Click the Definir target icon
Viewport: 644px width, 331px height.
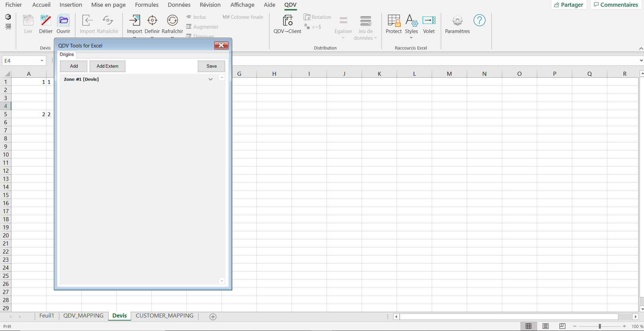[x=152, y=21]
